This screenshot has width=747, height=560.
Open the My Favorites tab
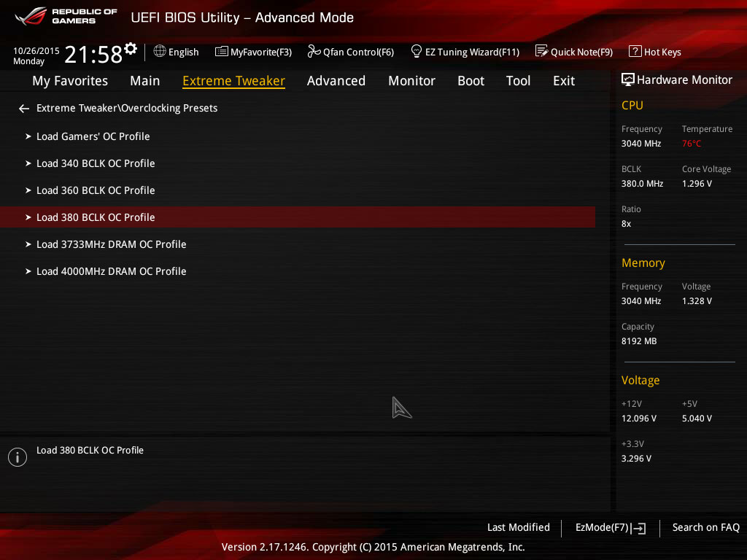tap(70, 81)
